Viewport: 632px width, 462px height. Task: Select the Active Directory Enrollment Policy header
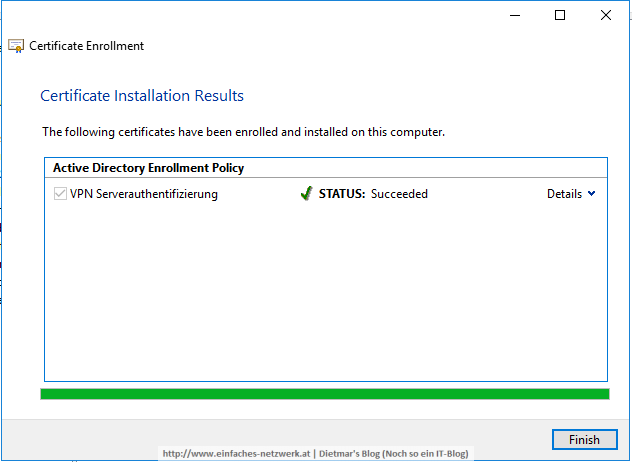[x=148, y=168]
